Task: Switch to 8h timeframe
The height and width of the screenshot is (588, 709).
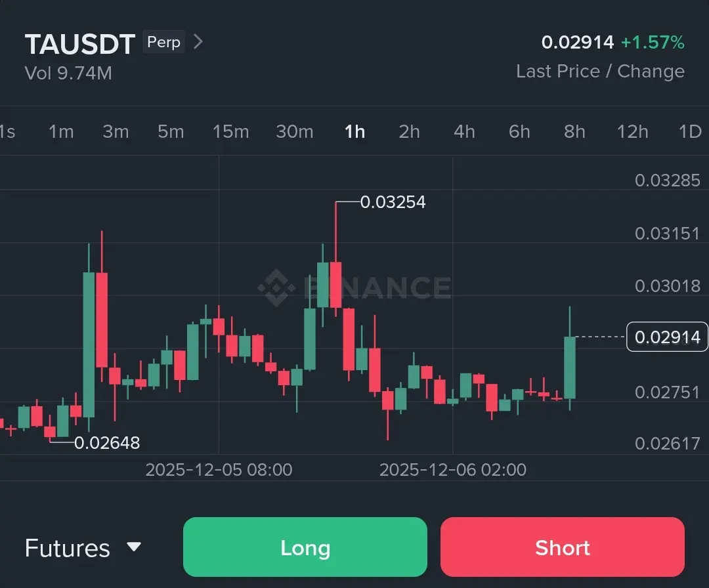Action: point(574,132)
